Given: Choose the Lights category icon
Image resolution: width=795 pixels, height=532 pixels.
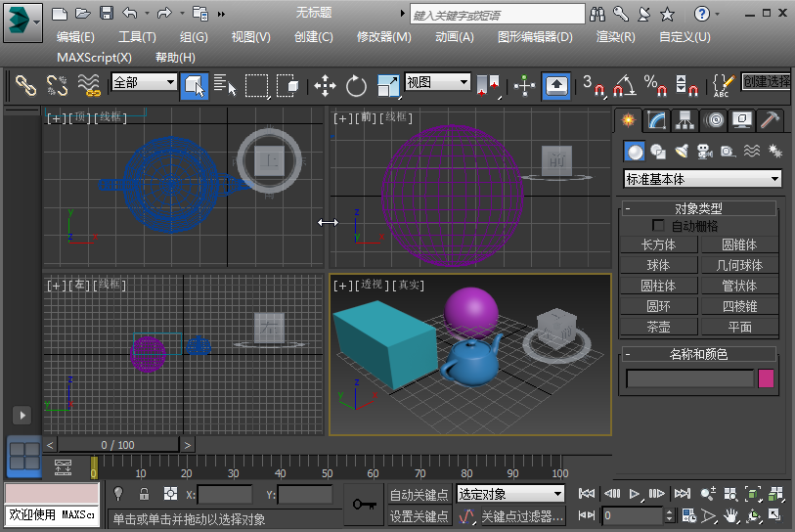Looking at the screenshot, I should click(682, 151).
